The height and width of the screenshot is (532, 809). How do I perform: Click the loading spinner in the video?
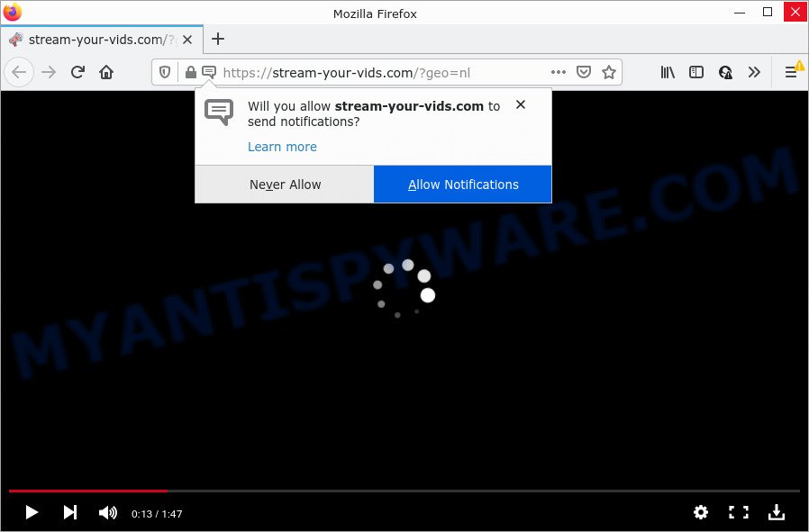[404, 289]
